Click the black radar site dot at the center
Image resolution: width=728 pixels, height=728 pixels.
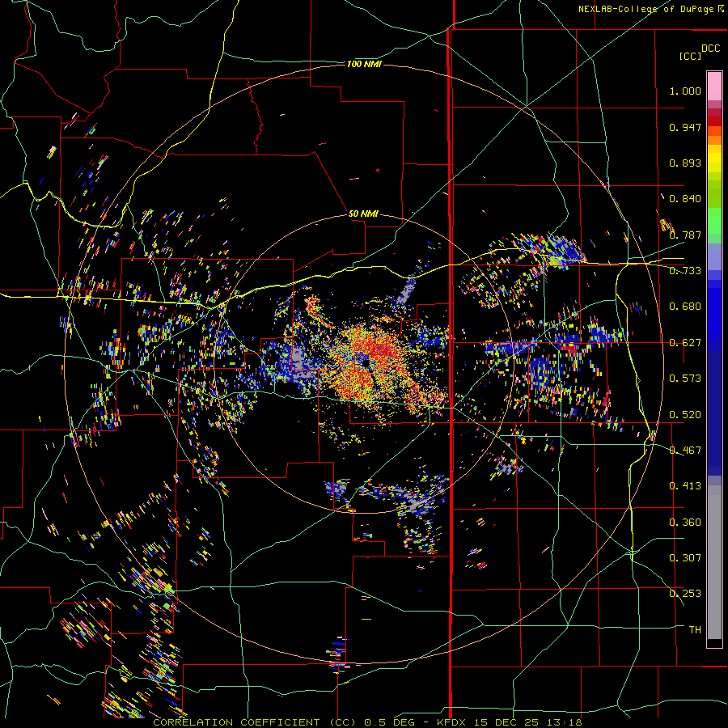(366, 362)
